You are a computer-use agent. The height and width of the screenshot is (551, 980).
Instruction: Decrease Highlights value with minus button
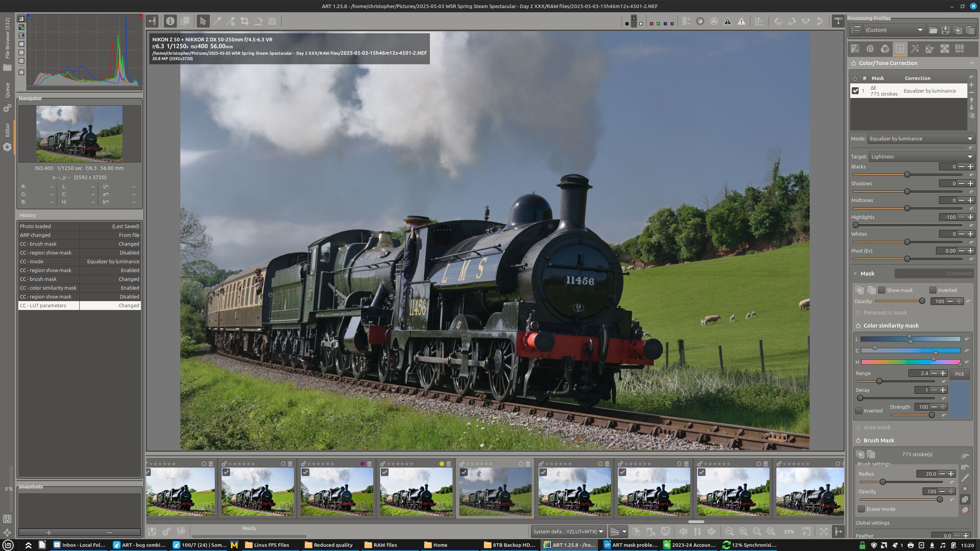point(961,217)
